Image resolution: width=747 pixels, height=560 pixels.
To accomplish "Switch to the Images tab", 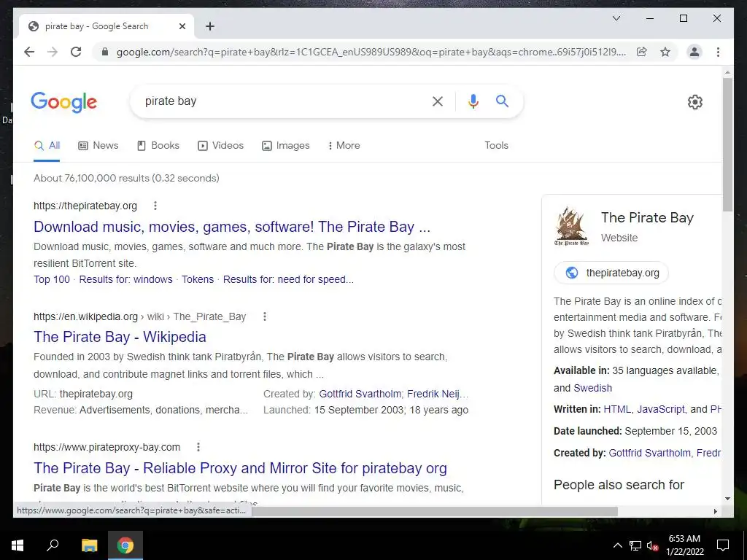I will (x=286, y=145).
